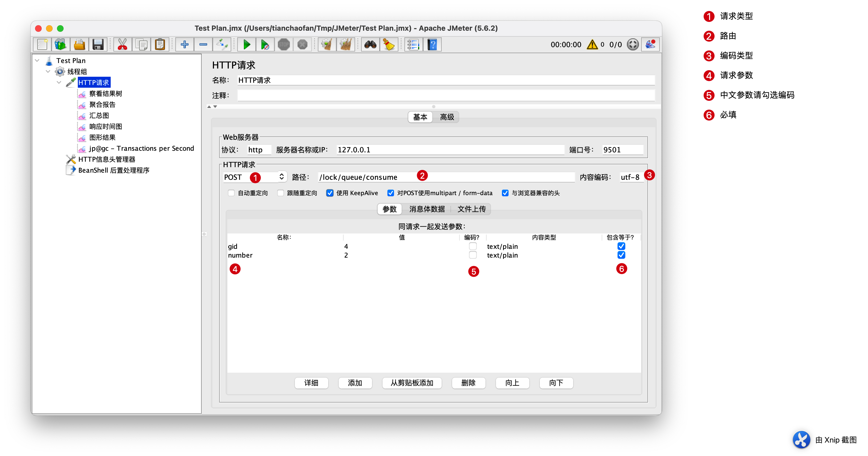Viewport: 868px width, 456px height.
Task: Click the 详细 button
Action: pos(311,383)
